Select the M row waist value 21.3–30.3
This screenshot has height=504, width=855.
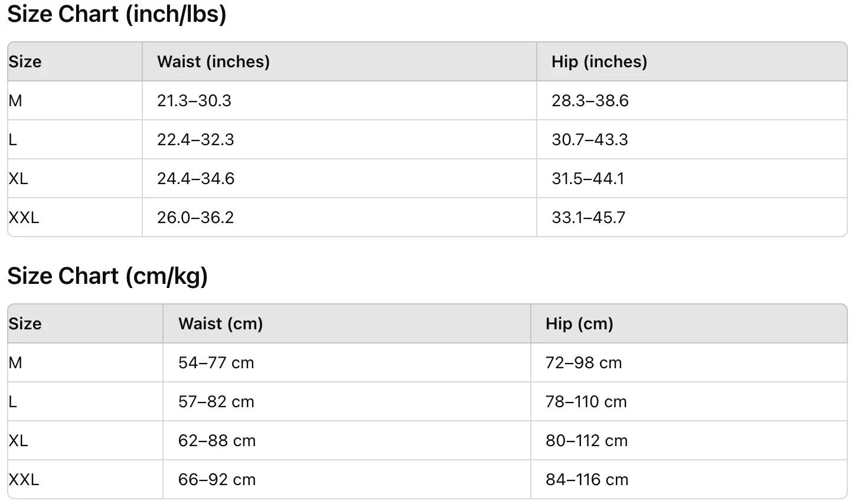pos(194,100)
